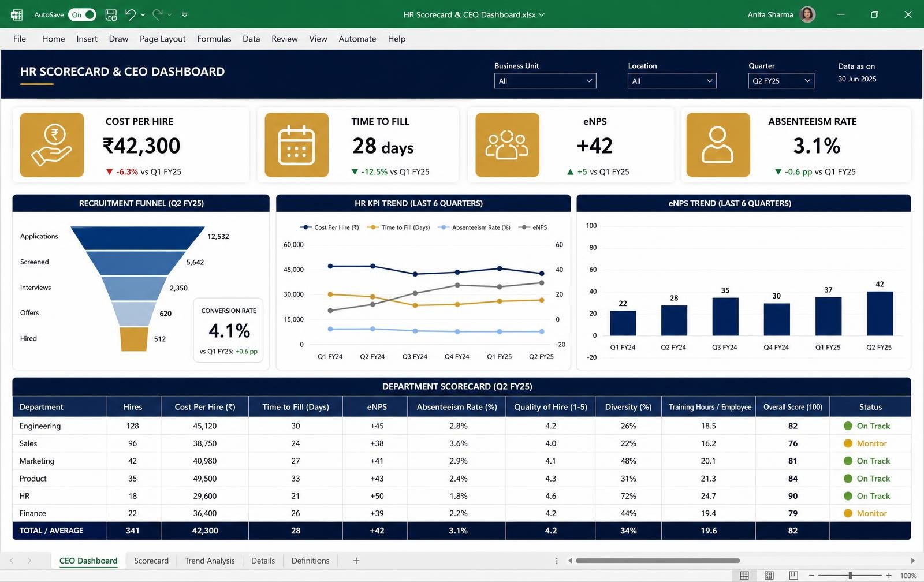This screenshot has width=924, height=582.
Task: Open the Data tab
Action: coord(251,39)
